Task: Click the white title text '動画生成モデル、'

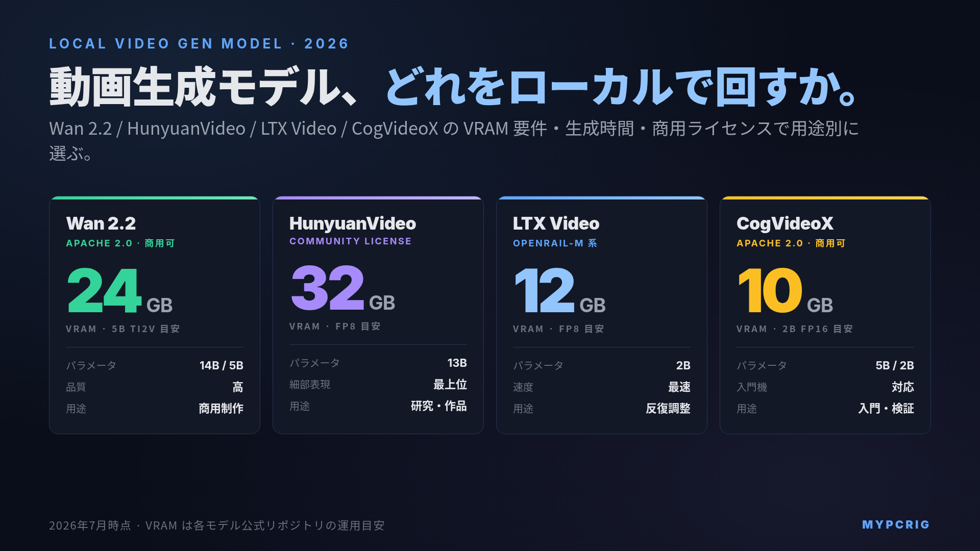Action: [203, 87]
